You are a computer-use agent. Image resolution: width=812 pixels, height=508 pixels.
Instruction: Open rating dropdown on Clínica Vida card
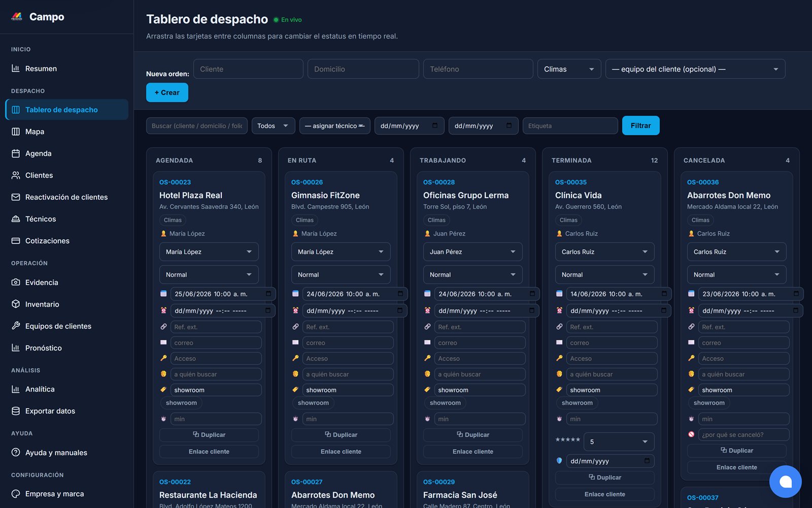619,442
